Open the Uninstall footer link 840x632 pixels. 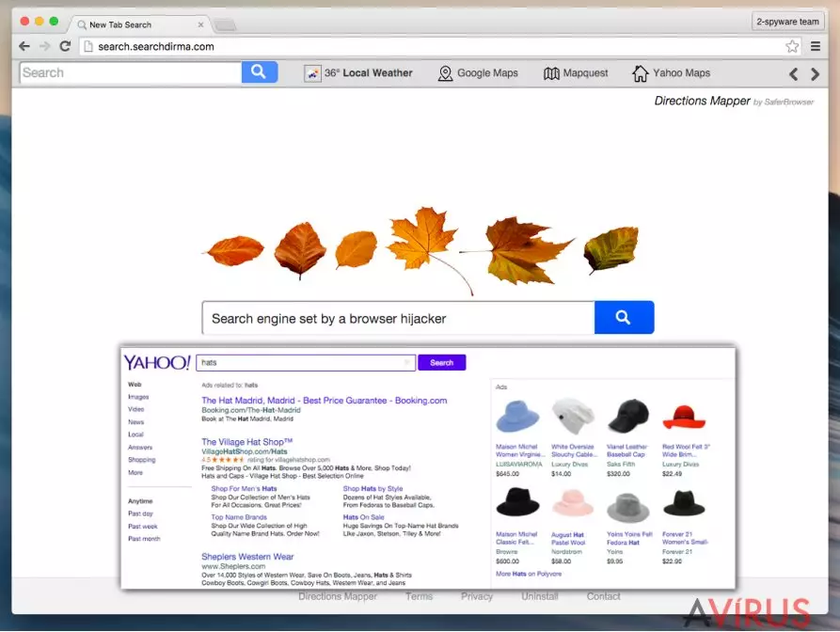pos(539,596)
